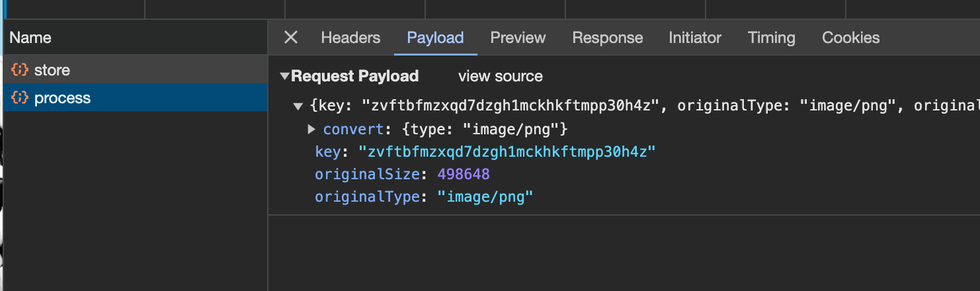Screen dimensions: 980x291
Task: Click the originalType "image/png" value
Action: point(485,196)
